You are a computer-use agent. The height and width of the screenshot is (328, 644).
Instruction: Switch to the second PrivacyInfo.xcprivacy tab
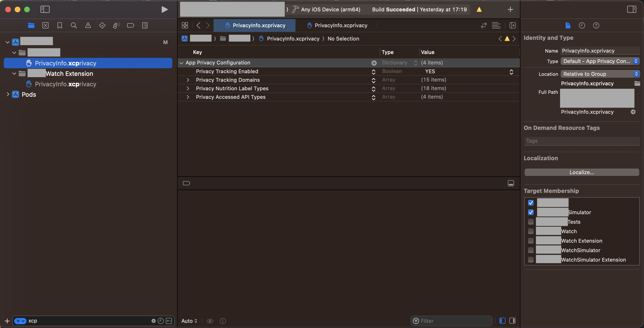click(x=337, y=25)
